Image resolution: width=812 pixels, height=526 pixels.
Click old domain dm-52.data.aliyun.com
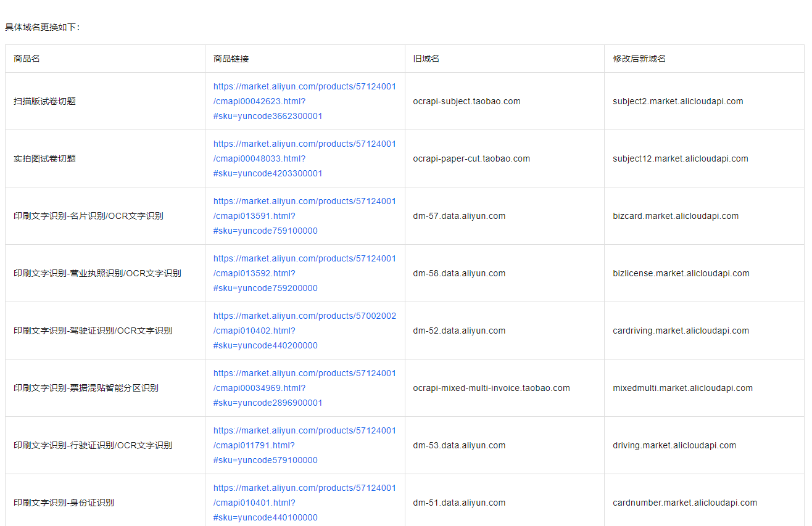click(x=459, y=331)
